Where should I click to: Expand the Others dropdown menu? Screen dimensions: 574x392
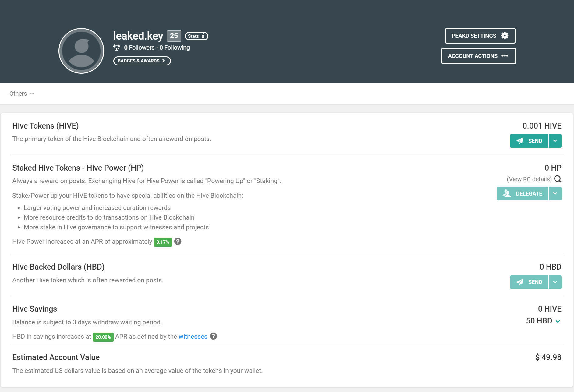[21, 94]
